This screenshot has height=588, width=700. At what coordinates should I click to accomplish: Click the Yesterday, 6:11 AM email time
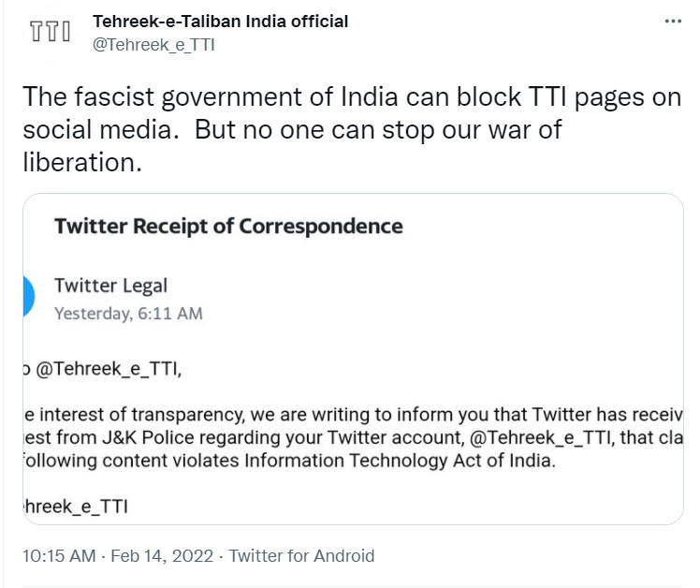click(128, 314)
